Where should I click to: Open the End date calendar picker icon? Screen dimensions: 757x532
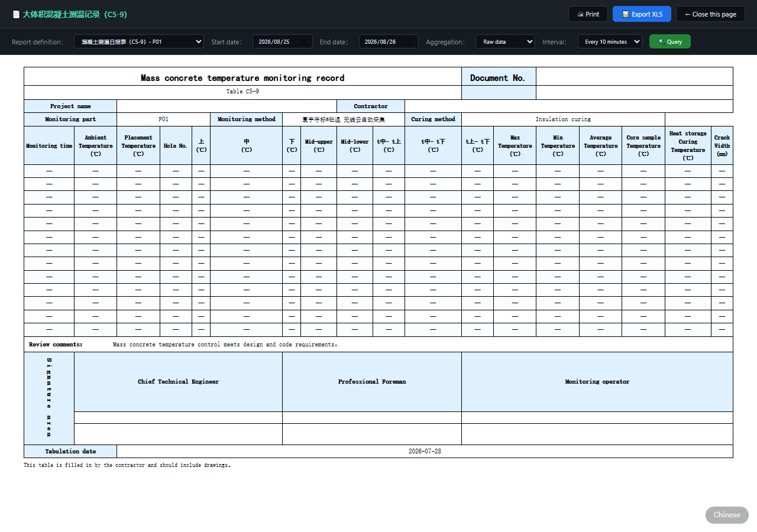[x=410, y=42]
